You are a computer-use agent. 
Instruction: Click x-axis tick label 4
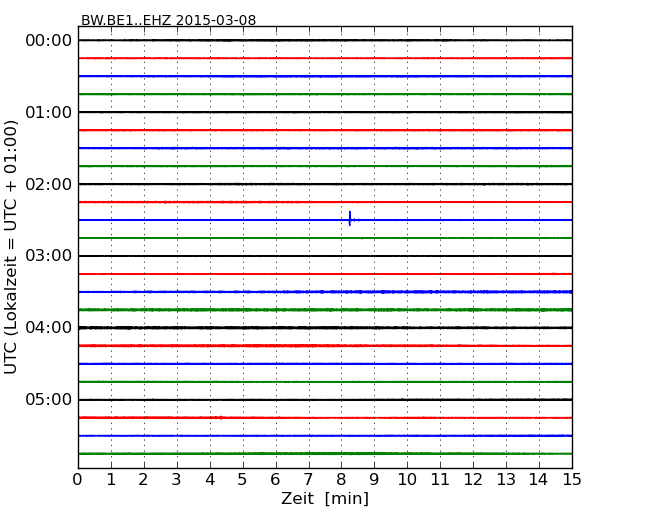click(210, 480)
